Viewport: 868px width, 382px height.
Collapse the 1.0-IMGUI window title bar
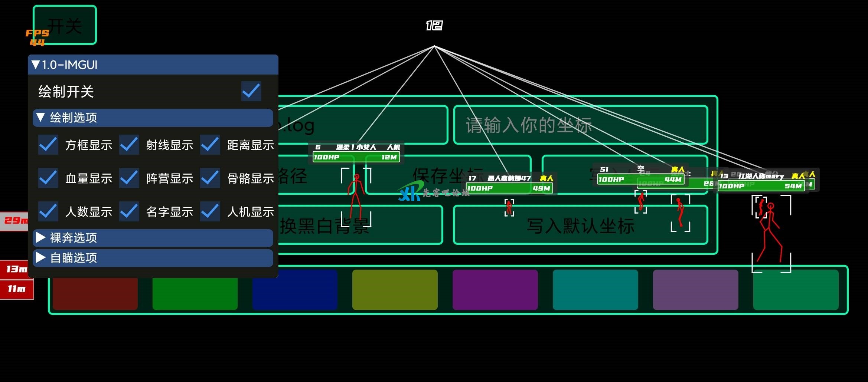pos(36,65)
